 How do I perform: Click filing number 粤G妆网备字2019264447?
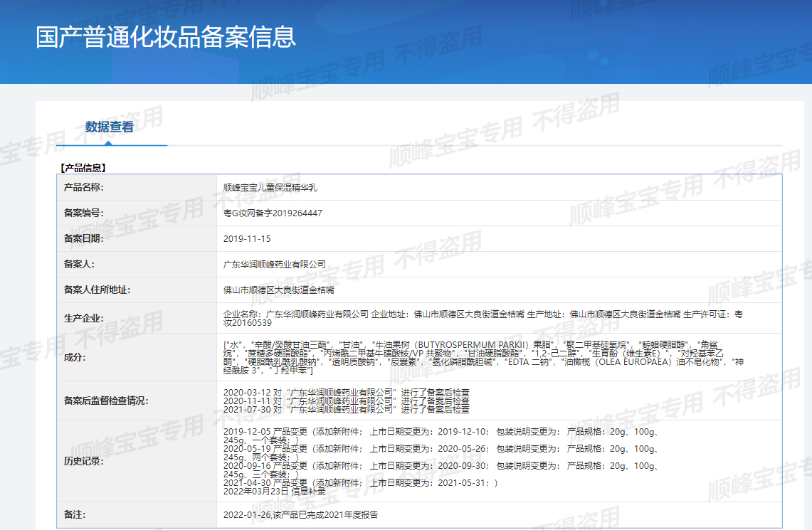point(273,213)
